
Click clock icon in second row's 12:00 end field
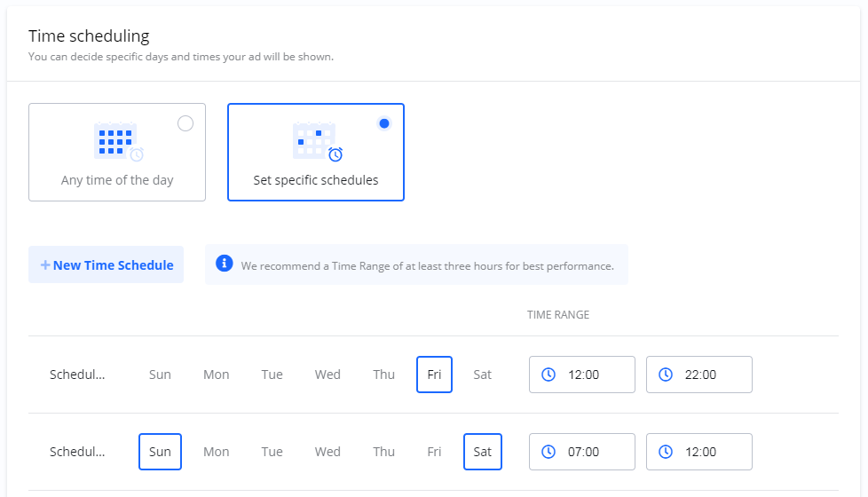pyautogui.click(x=666, y=452)
